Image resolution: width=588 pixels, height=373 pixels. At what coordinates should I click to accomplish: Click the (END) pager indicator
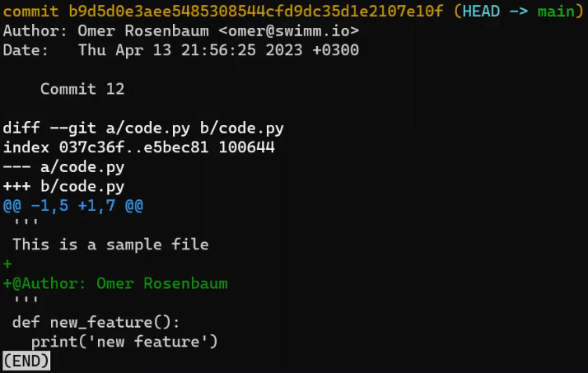pyautogui.click(x=26, y=361)
